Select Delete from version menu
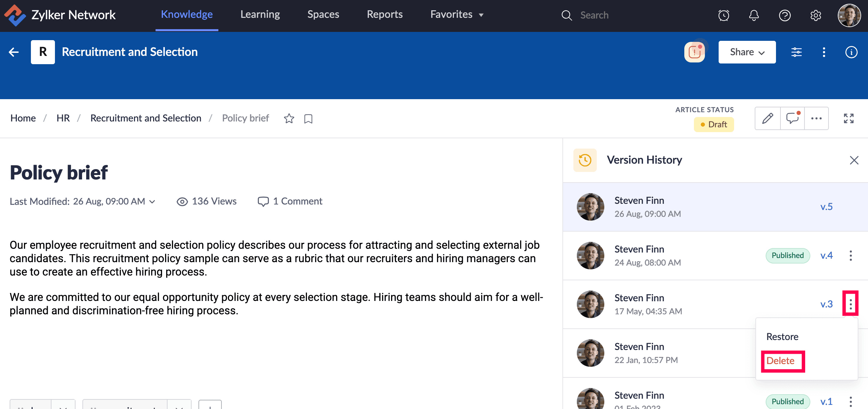 [780, 361]
